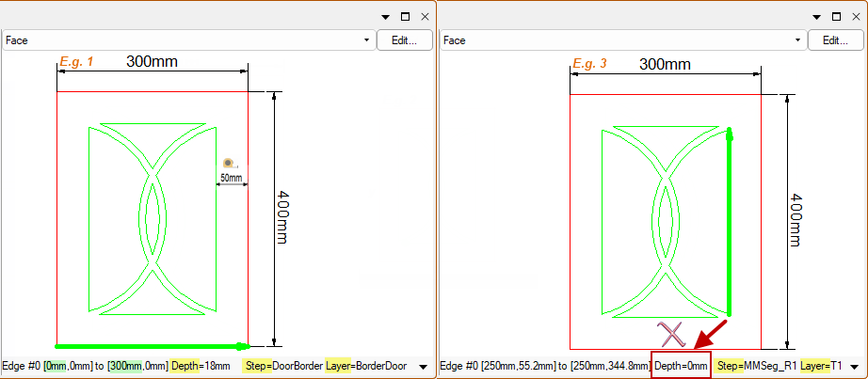The width and height of the screenshot is (868, 379).
Task: Expand the right status bar dropdown arrow
Action: [x=854, y=366]
